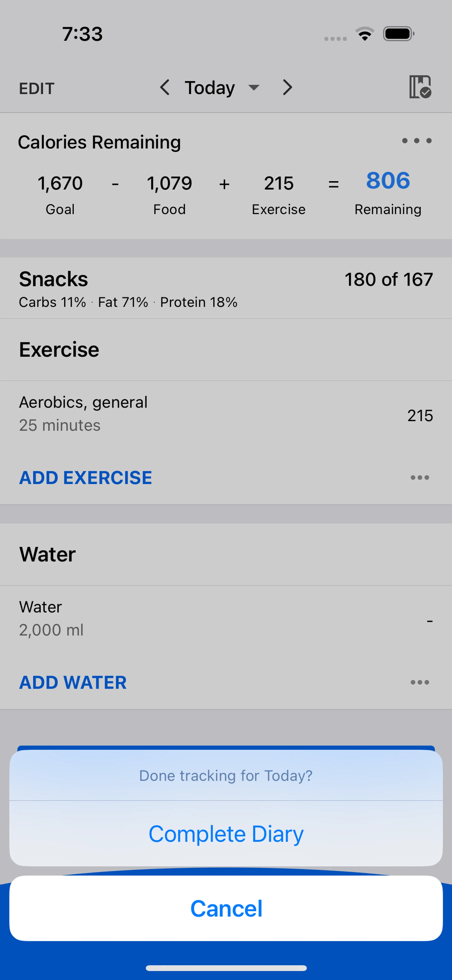Image resolution: width=452 pixels, height=980 pixels.
Task: Tap Add Exercise link
Action: [x=86, y=478]
